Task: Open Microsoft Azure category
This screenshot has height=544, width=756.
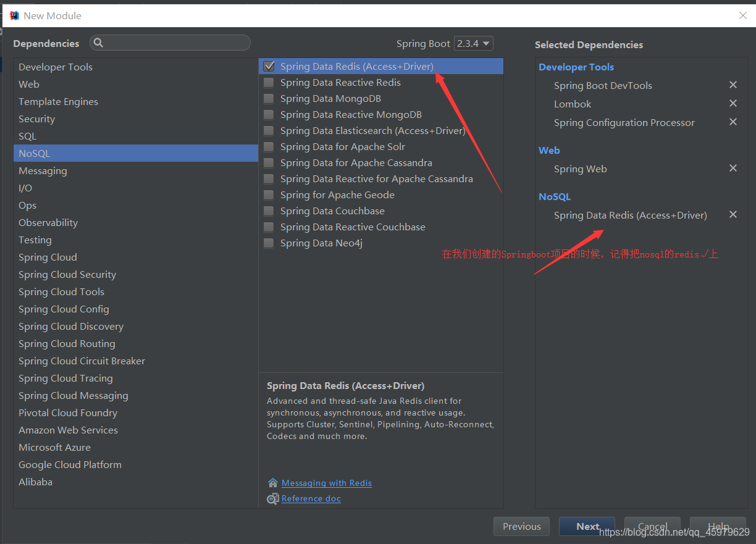Action: 136,447
